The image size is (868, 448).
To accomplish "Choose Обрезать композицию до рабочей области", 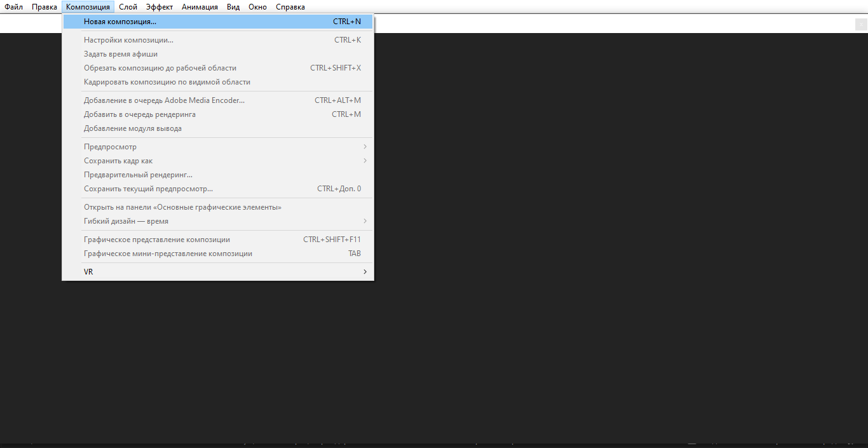I will 218,68.
